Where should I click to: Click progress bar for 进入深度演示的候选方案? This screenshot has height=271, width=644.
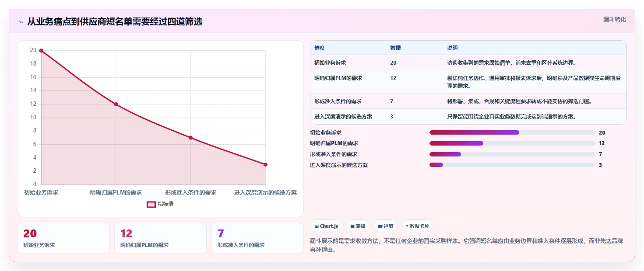pyautogui.click(x=512, y=165)
